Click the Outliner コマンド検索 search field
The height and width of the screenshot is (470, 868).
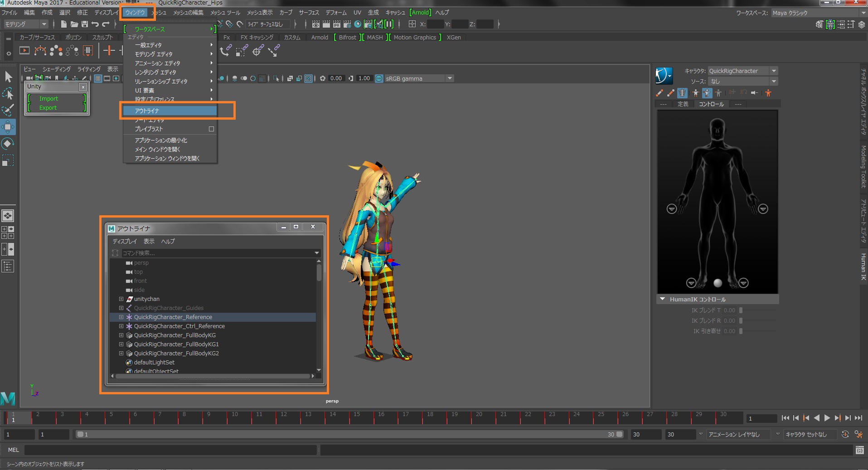click(218, 253)
